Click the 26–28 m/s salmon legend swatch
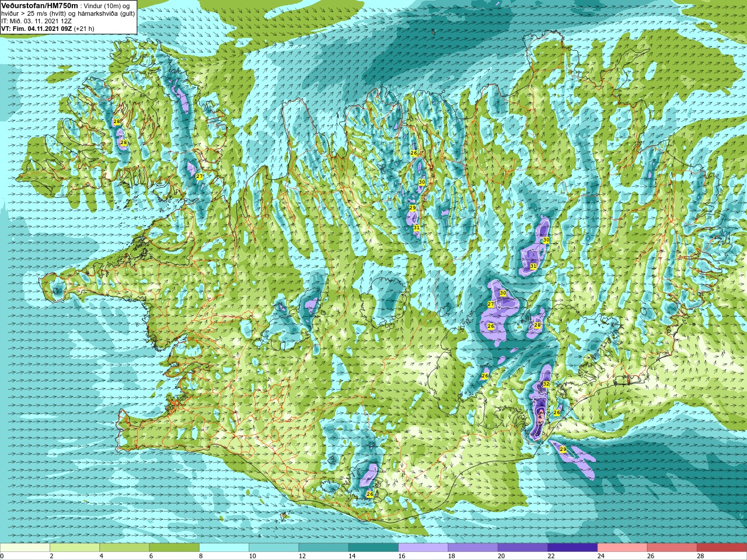Screen dimensions: 747x560 pos(672,547)
